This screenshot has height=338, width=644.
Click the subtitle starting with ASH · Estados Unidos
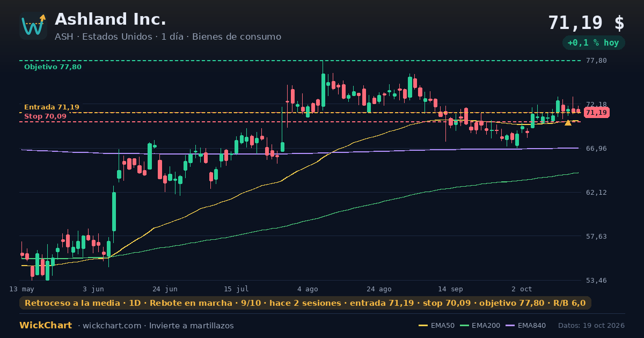point(168,36)
